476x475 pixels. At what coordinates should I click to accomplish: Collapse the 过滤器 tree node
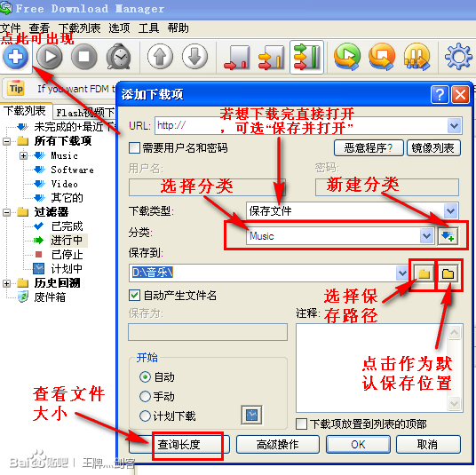click(x=6, y=212)
